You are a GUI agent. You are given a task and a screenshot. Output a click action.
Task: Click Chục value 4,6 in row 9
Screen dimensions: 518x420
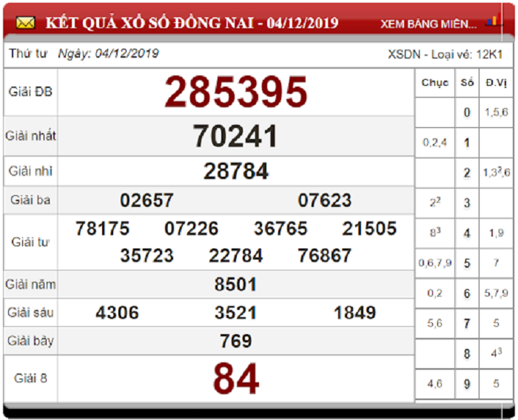tap(435, 384)
